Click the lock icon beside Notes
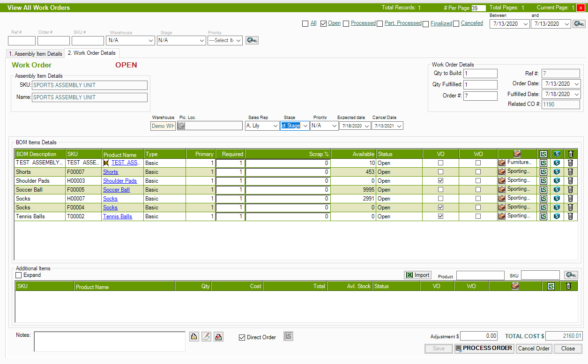Screen dimensions: 588x364 [x=194, y=337]
